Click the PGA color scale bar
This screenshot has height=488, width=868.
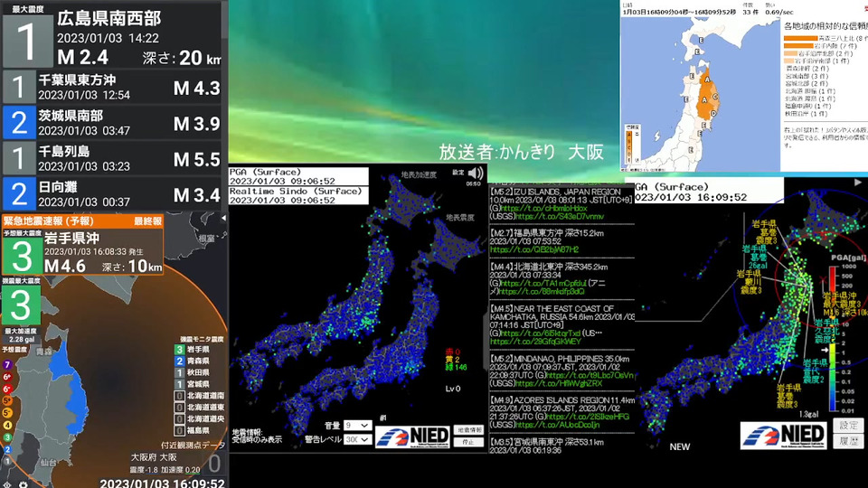833,339
